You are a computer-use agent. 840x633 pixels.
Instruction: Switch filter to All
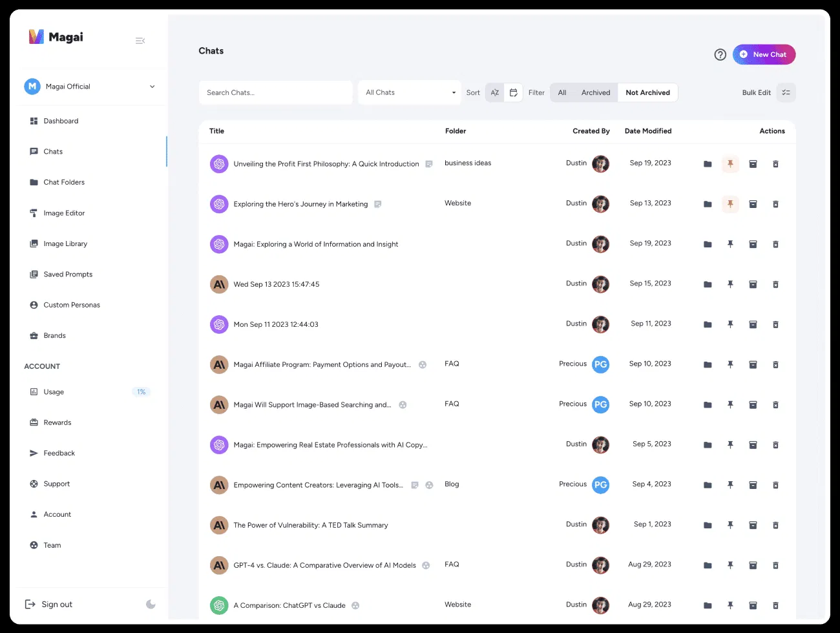[562, 93]
